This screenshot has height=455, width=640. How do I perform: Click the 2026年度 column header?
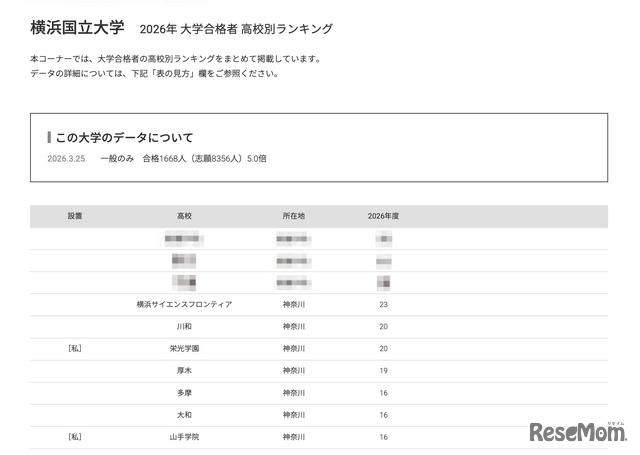coord(383,216)
